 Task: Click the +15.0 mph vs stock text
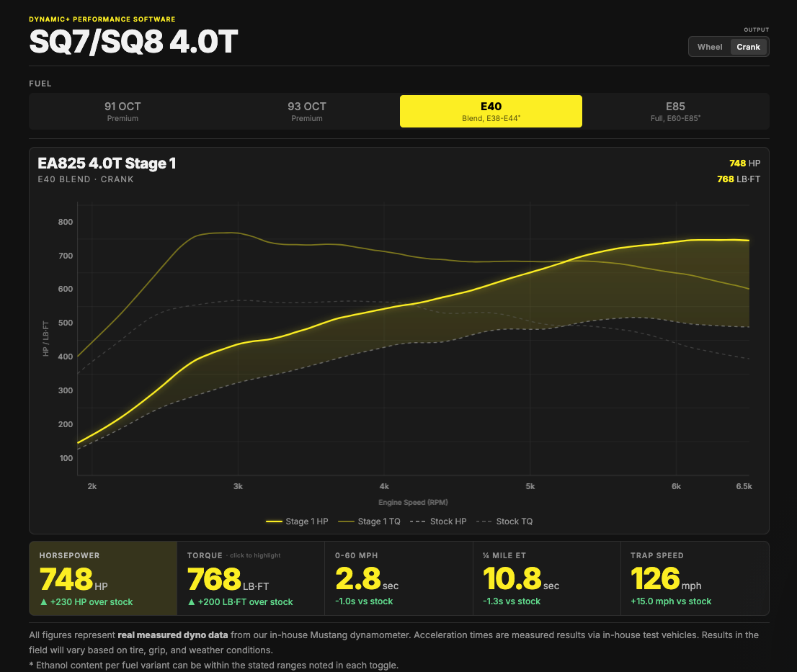pyautogui.click(x=671, y=601)
